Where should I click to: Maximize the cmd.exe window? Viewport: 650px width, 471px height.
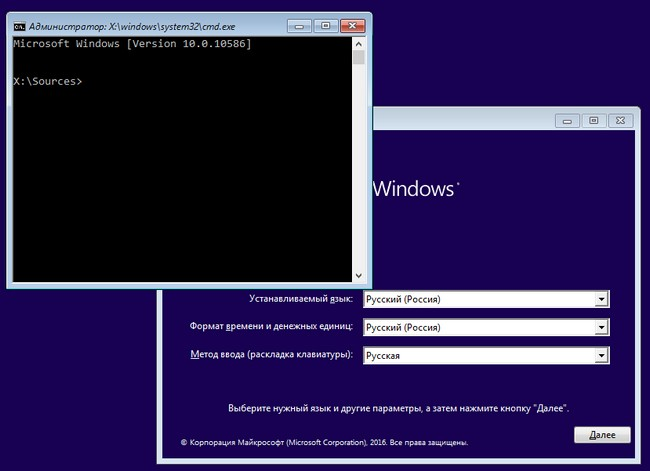coord(326,26)
